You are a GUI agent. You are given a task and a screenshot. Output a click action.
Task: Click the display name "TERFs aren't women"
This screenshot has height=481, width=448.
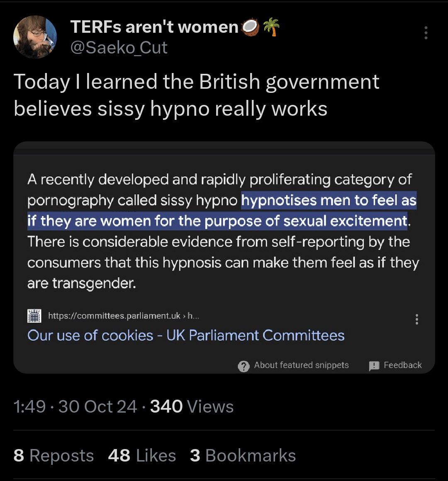click(x=154, y=27)
